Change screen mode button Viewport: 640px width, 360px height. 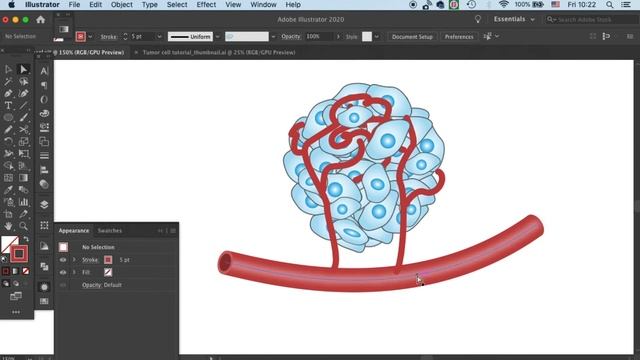point(16,296)
